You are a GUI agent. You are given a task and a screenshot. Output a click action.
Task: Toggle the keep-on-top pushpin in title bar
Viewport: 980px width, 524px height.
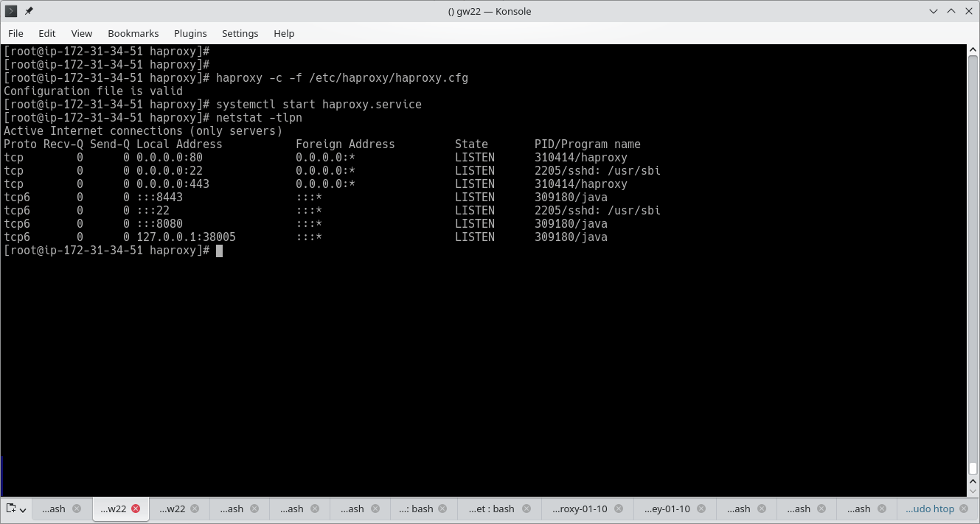tap(29, 11)
